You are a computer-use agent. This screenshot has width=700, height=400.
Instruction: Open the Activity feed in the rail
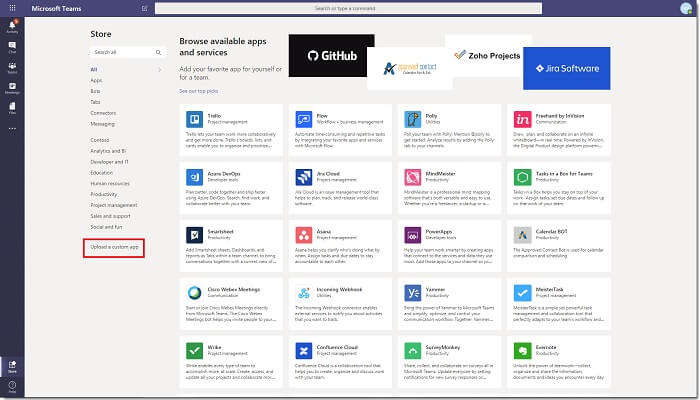point(12,27)
